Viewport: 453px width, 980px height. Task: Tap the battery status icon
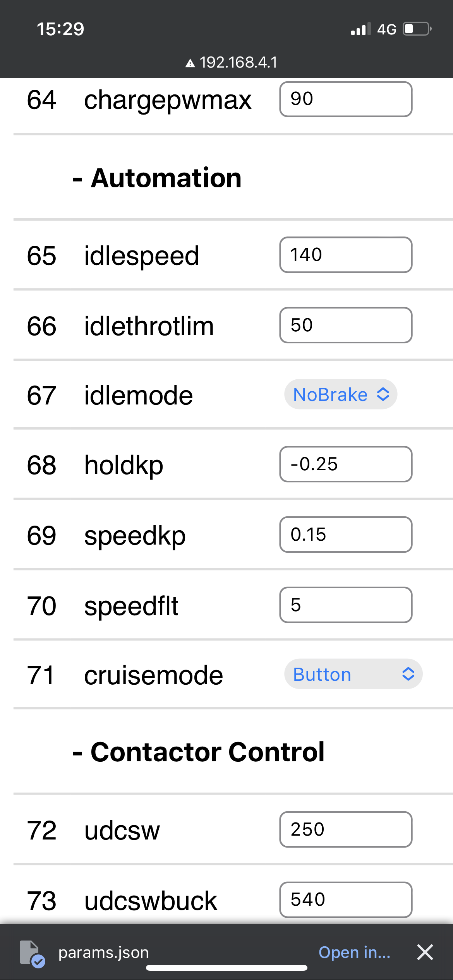pos(417,29)
